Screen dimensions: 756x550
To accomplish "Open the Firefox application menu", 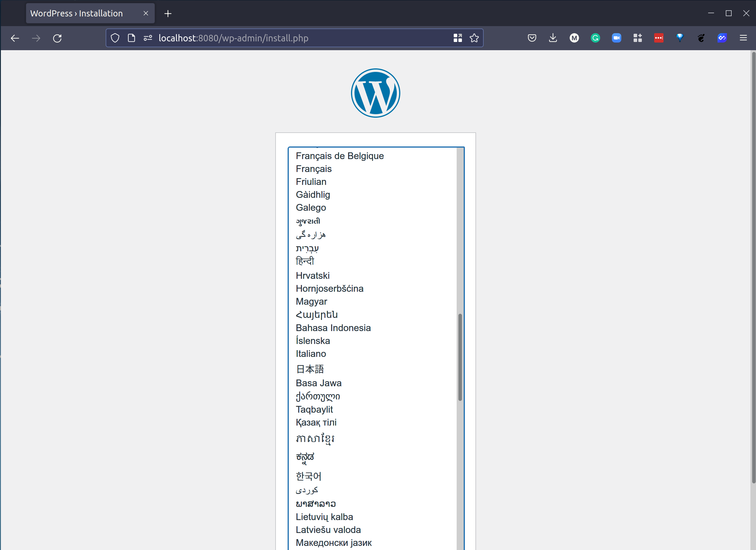I will click(x=743, y=38).
